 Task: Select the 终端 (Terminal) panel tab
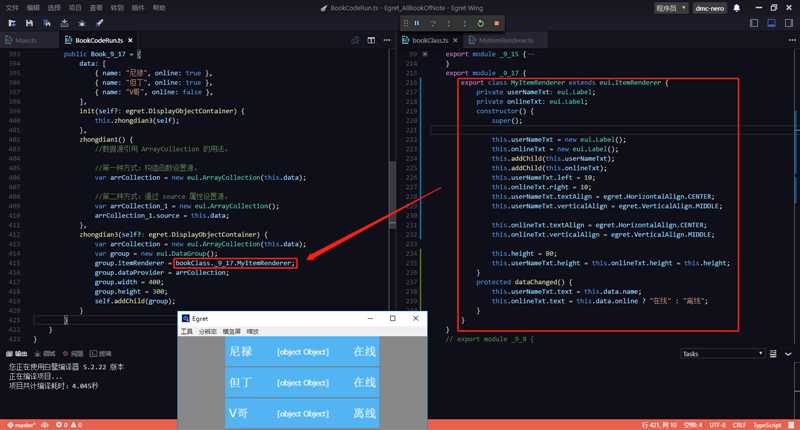(x=101, y=353)
